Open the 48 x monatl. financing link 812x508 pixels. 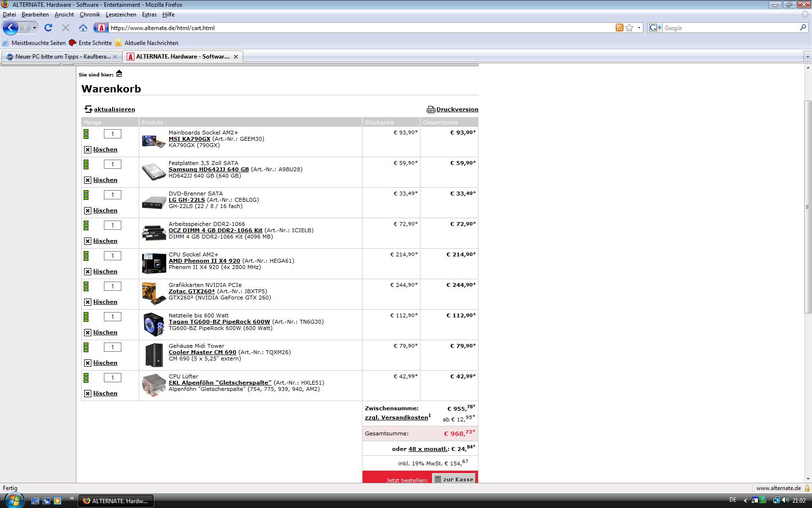[x=429, y=449]
